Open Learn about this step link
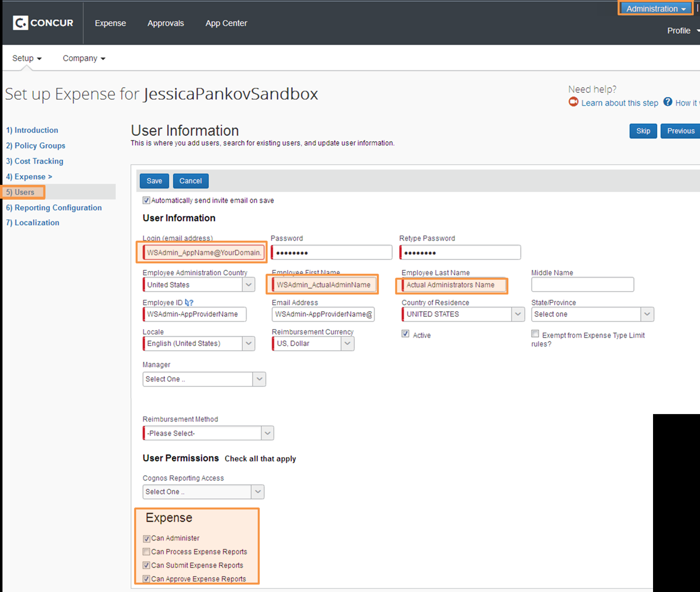This screenshot has height=592, width=700. (x=619, y=103)
